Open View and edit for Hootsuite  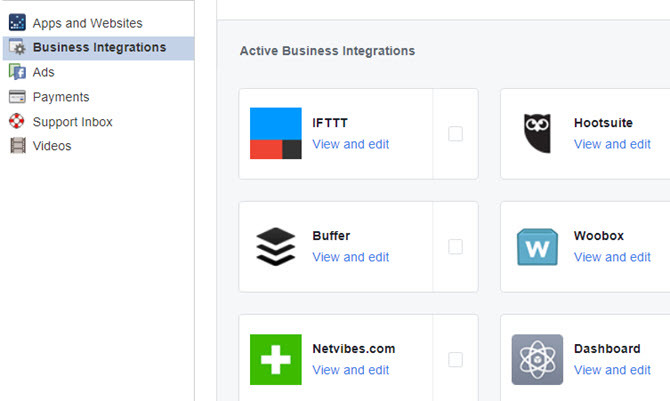612,144
